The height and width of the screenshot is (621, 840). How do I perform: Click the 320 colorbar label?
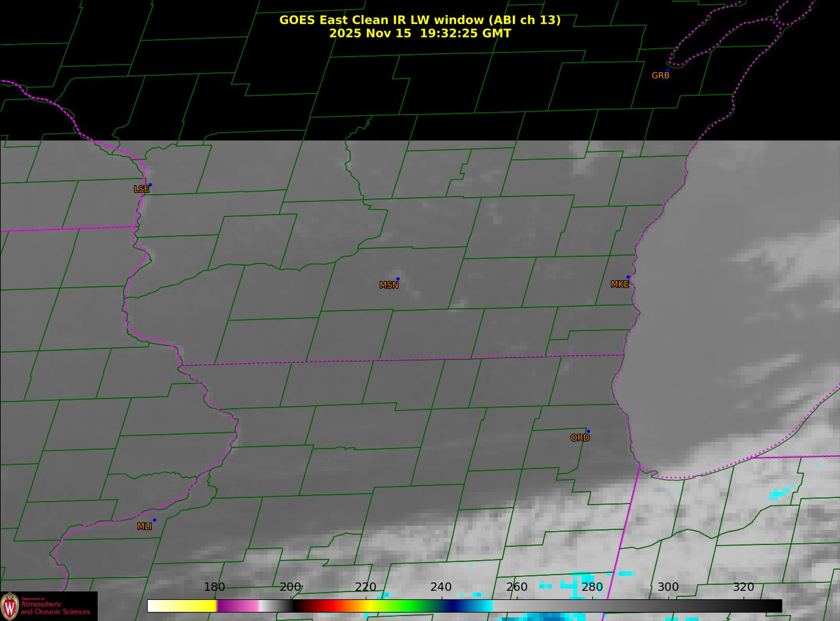[744, 587]
